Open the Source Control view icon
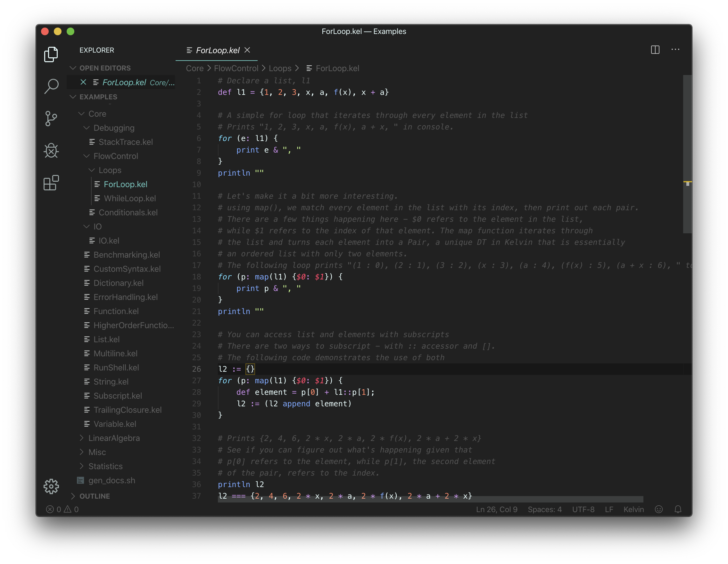This screenshot has width=728, height=564. pyautogui.click(x=51, y=119)
